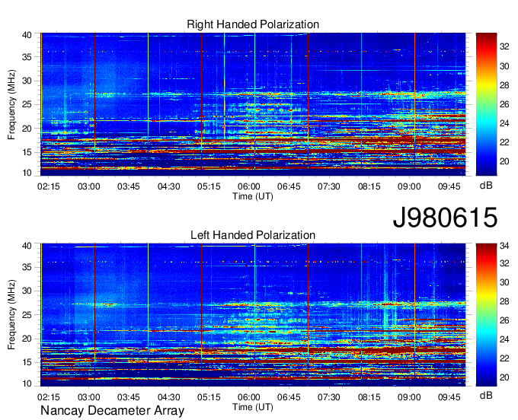
Task: Click the 09:45 tick on top time axis
Action: click(449, 186)
